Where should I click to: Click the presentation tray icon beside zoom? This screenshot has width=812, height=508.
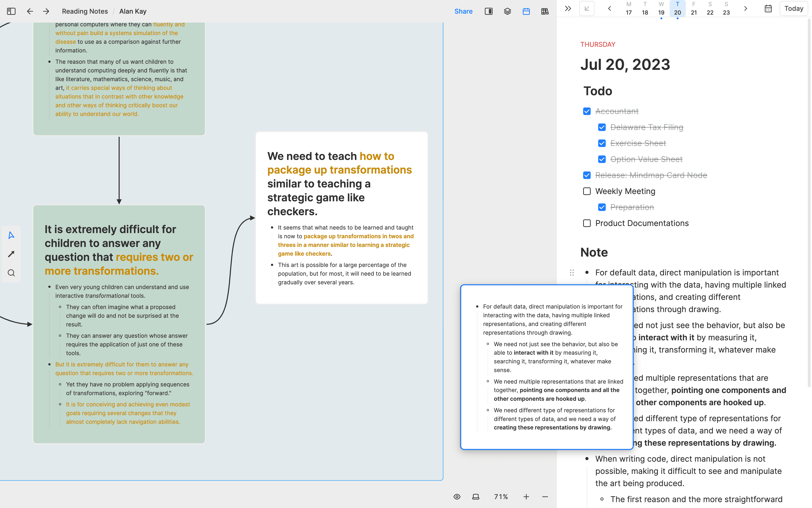(476, 496)
